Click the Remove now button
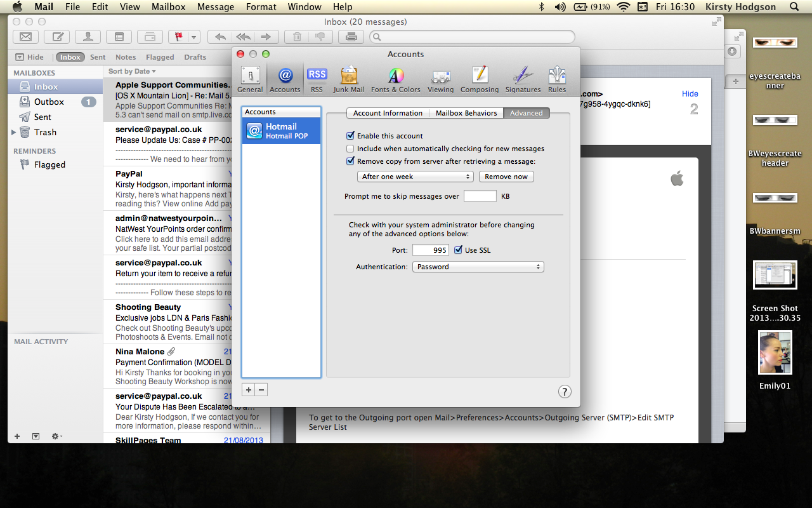 506,177
